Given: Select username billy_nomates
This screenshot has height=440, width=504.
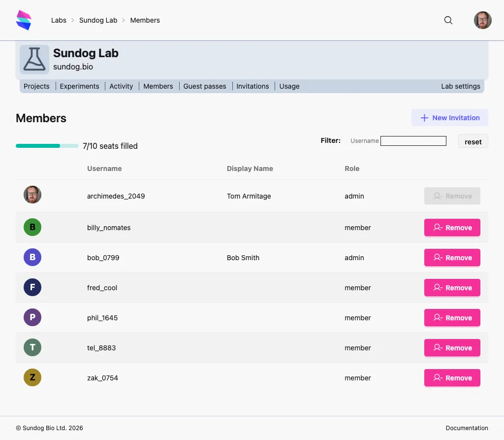Looking at the screenshot, I should click(x=109, y=228).
